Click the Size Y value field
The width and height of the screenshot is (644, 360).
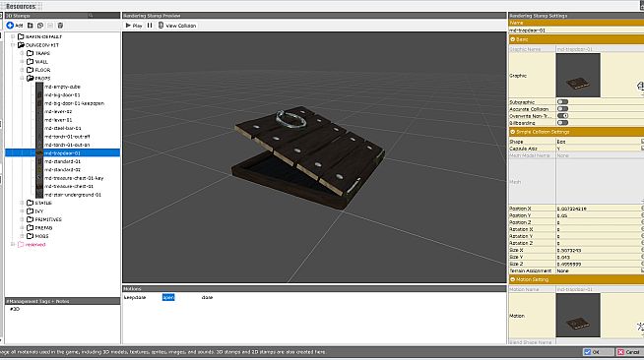599,257
